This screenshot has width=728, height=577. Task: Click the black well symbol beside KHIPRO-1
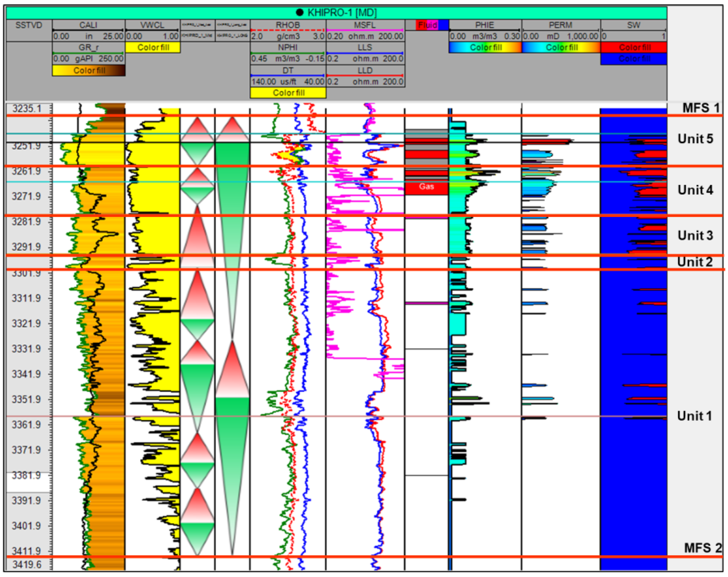pyautogui.click(x=299, y=13)
